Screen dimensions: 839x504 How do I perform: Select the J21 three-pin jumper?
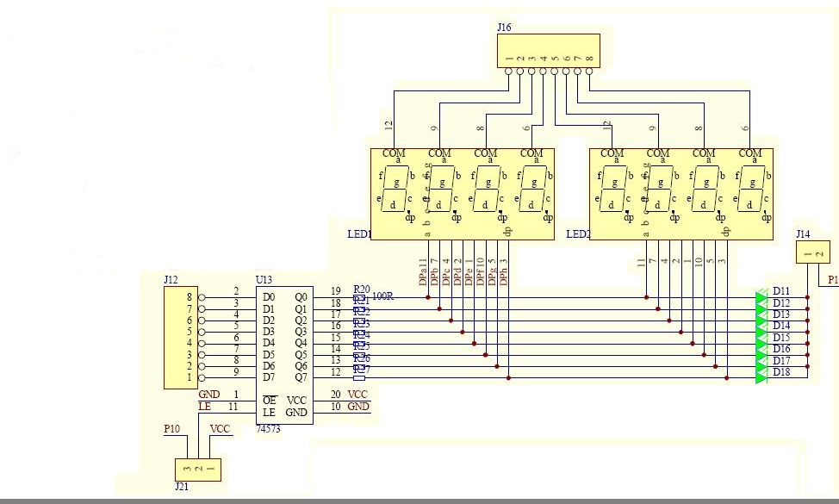[x=197, y=470]
